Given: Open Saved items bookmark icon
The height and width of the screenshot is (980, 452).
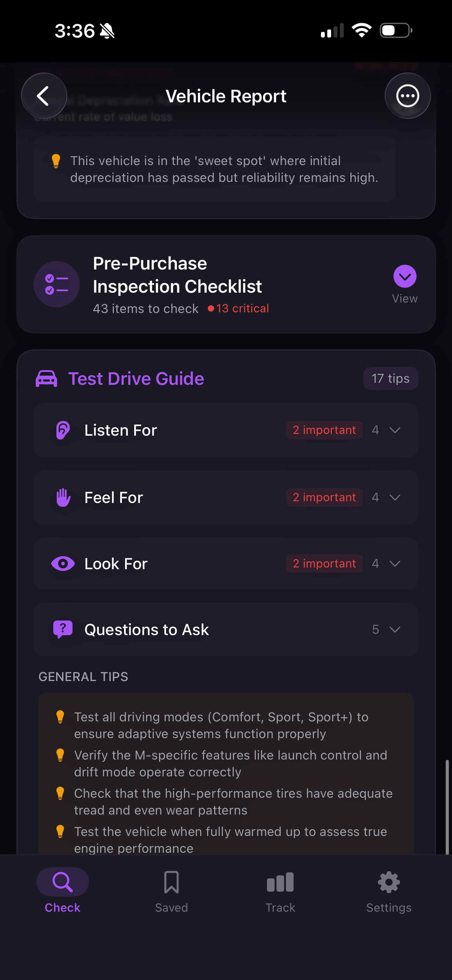Looking at the screenshot, I should coord(172,882).
